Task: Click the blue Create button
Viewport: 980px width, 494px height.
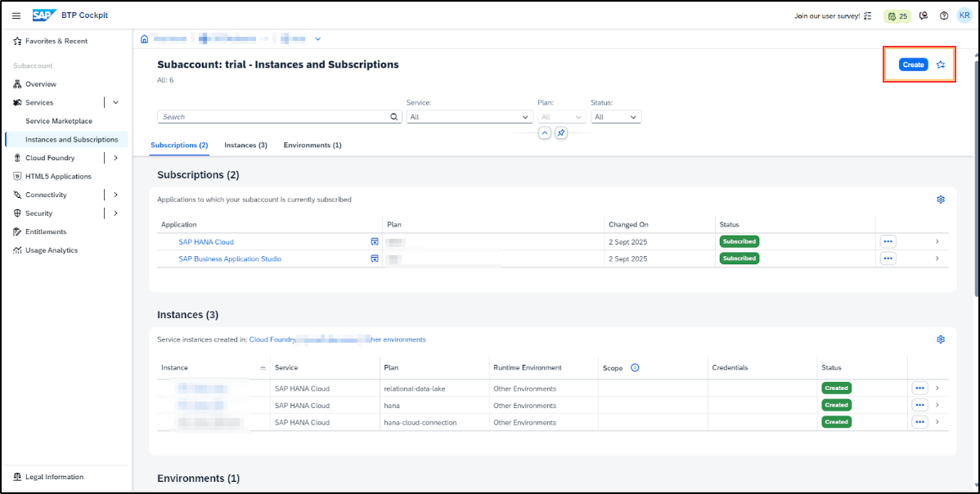Action: (x=913, y=65)
